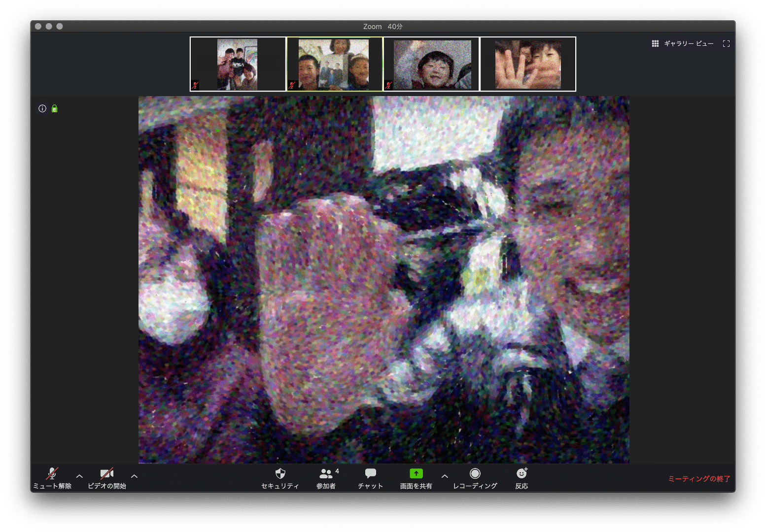Unmute the microphone (ミュート解除)

coord(52,478)
